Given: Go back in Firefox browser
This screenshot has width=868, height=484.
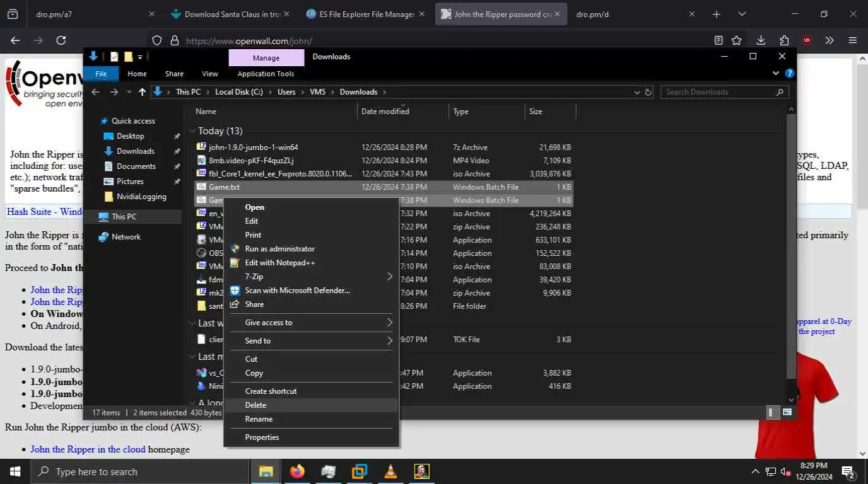Looking at the screenshot, I should (x=15, y=40).
